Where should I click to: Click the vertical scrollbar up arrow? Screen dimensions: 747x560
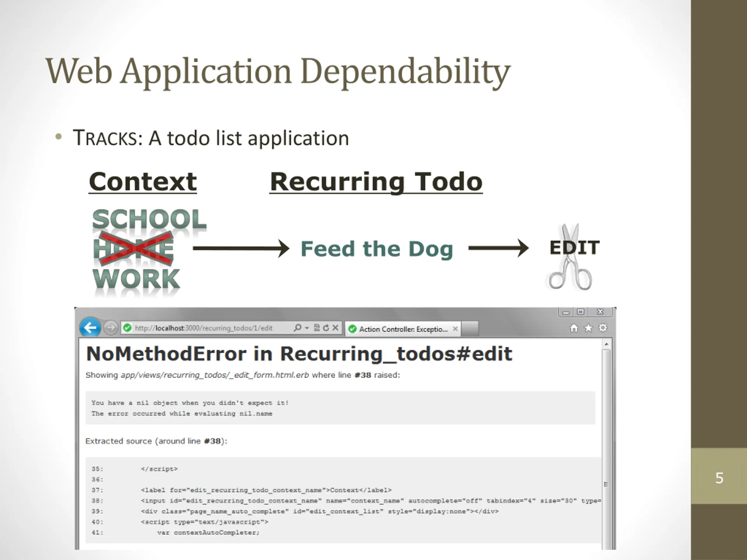click(607, 344)
